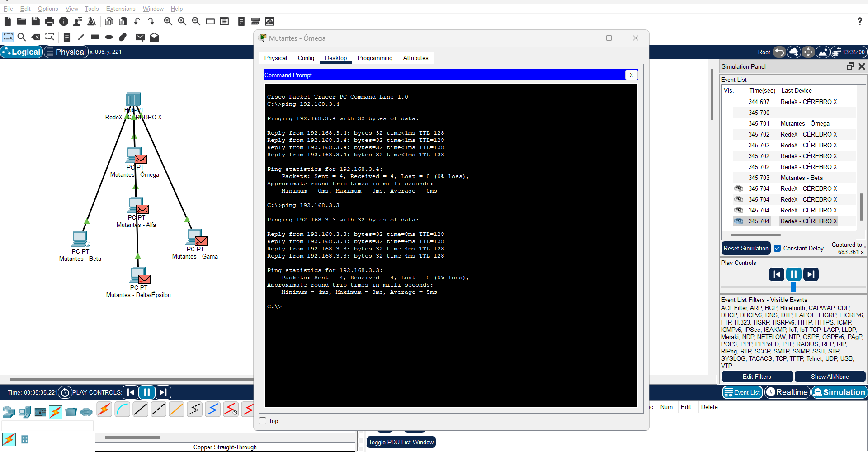Undock the Simulation Panel
The width and height of the screenshot is (868, 452).
[850, 66]
